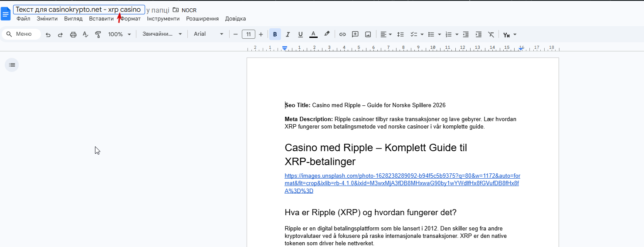Image resolution: width=644 pixels, height=247 pixels.
Task: Click the insert image icon
Action: click(368, 34)
